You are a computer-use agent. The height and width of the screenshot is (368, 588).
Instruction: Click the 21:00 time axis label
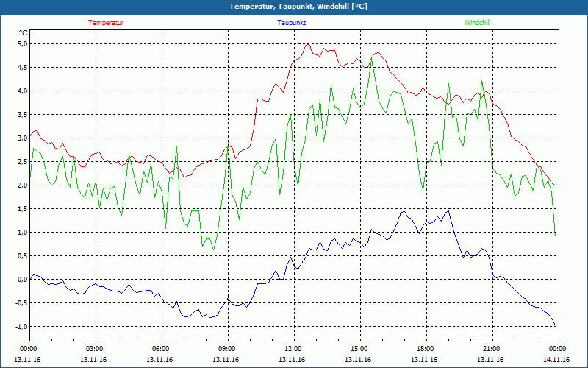click(x=492, y=349)
